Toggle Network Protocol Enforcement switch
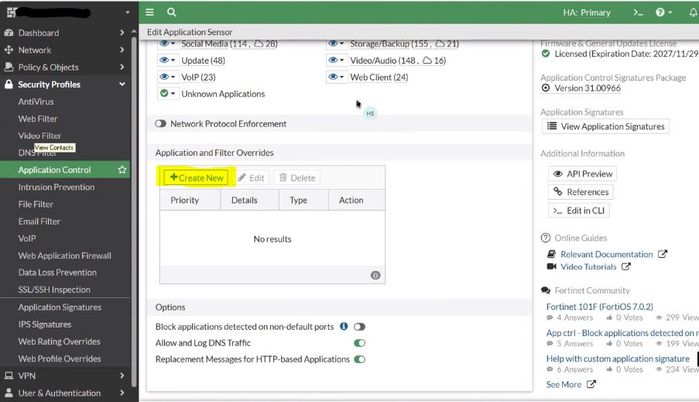Viewport: 699px width, 402px height. [x=161, y=124]
